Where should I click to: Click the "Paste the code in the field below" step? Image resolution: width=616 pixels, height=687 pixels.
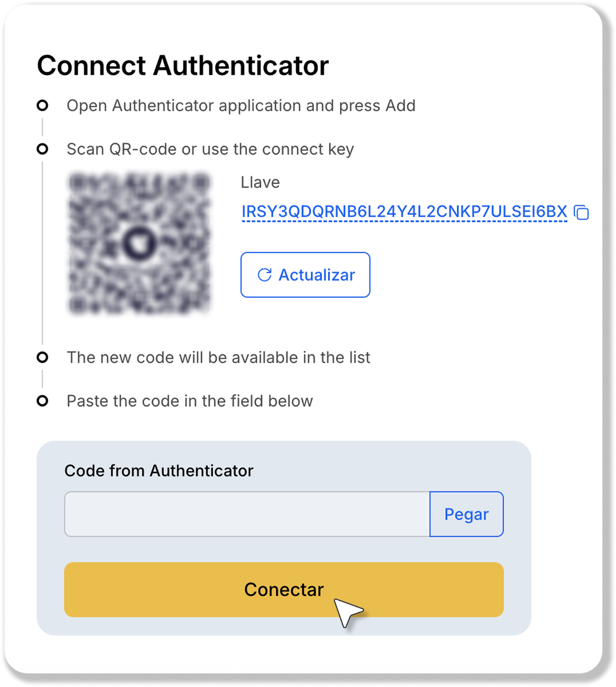coord(189,401)
